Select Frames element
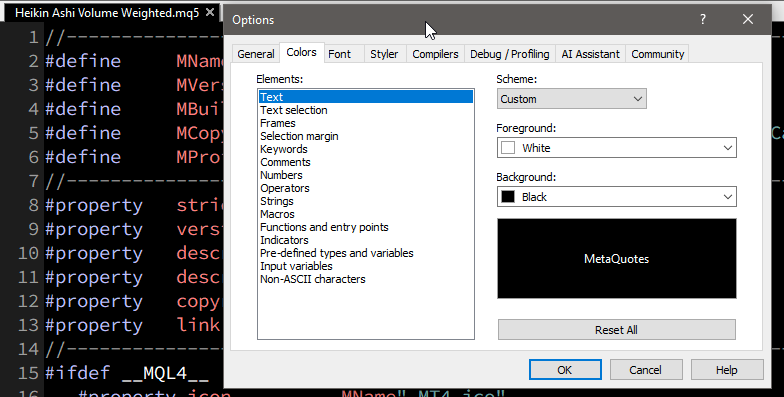The image size is (784, 397). pyautogui.click(x=366, y=123)
